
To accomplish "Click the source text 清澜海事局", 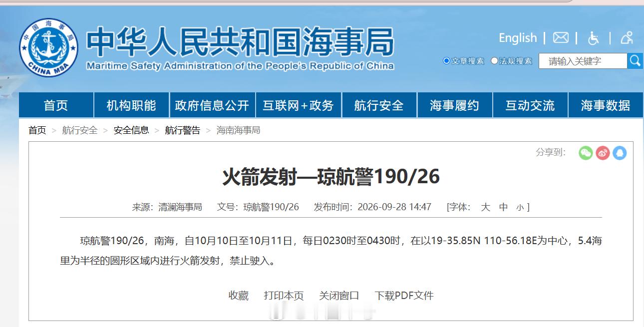I will (x=180, y=207).
